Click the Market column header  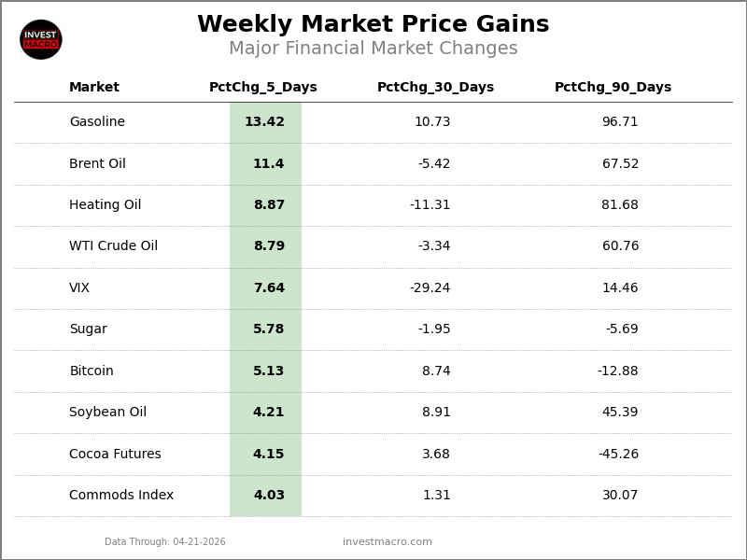[94, 88]
